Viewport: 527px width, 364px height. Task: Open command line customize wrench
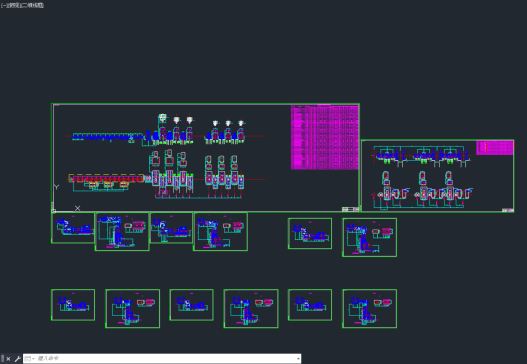tap(17, 359)
